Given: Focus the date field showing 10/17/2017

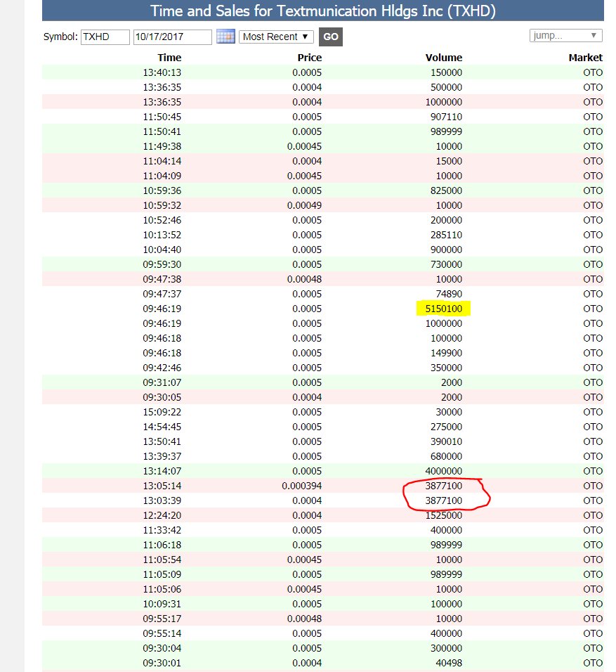Looking at the screenshot, I should [x=172, y=37].
